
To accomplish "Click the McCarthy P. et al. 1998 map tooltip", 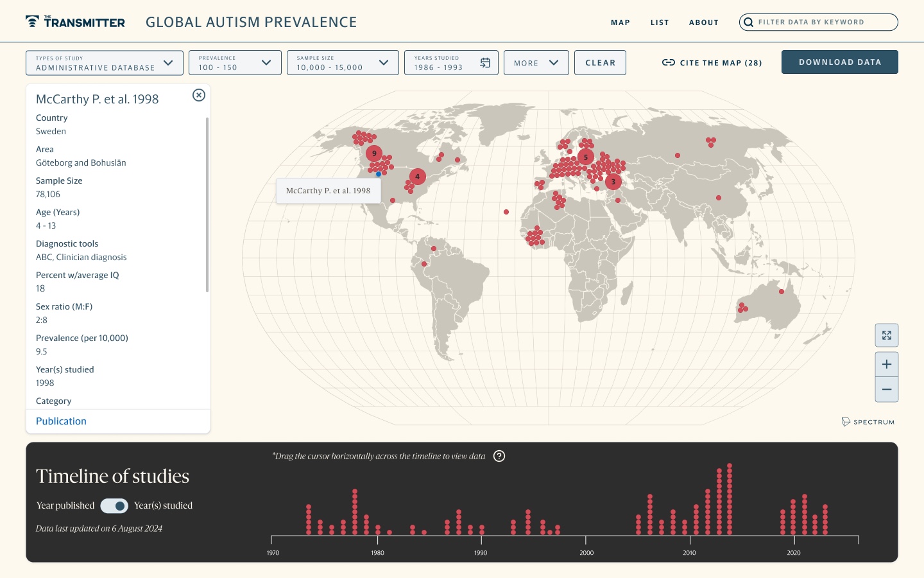I will pyautogui.click(x=329, y=191).
